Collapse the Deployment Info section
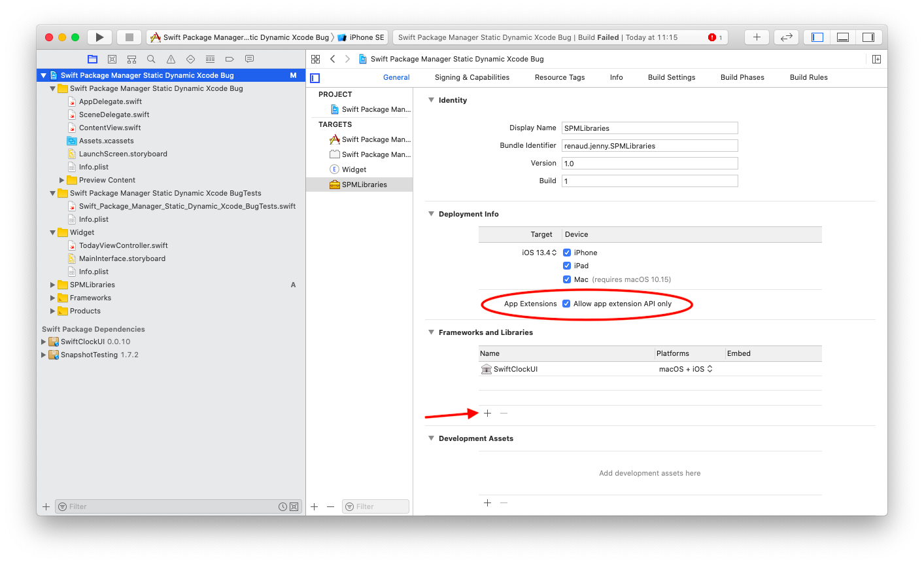The height and width of the screenshot is (564, 924). click(431, 214)
